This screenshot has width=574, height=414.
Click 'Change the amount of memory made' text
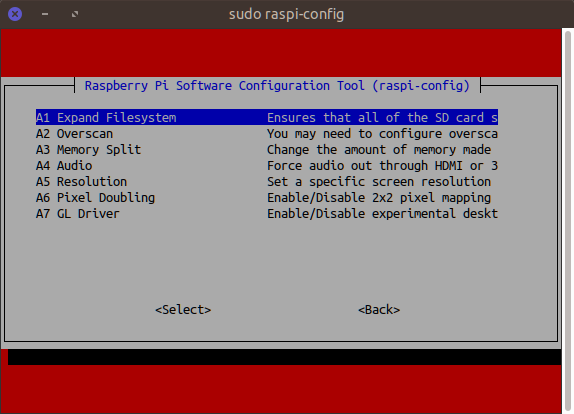click(x=379, y=150)
